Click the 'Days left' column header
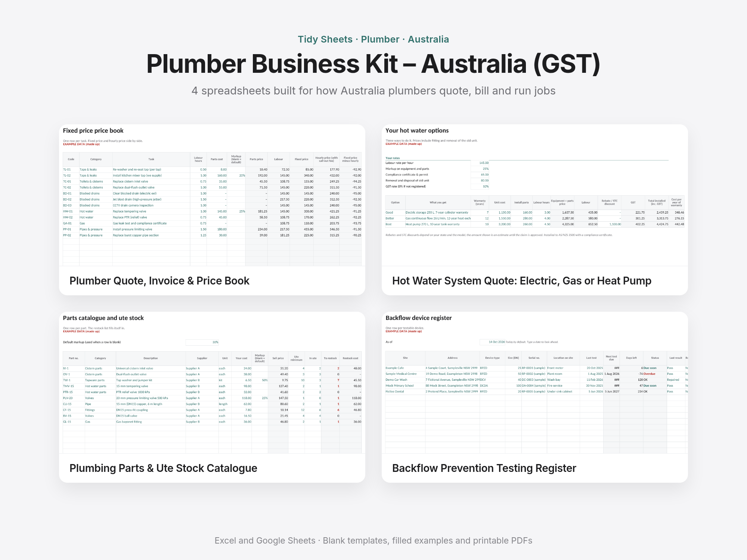The width and height of the screenshot is (747, 560). tap(631, 358)
